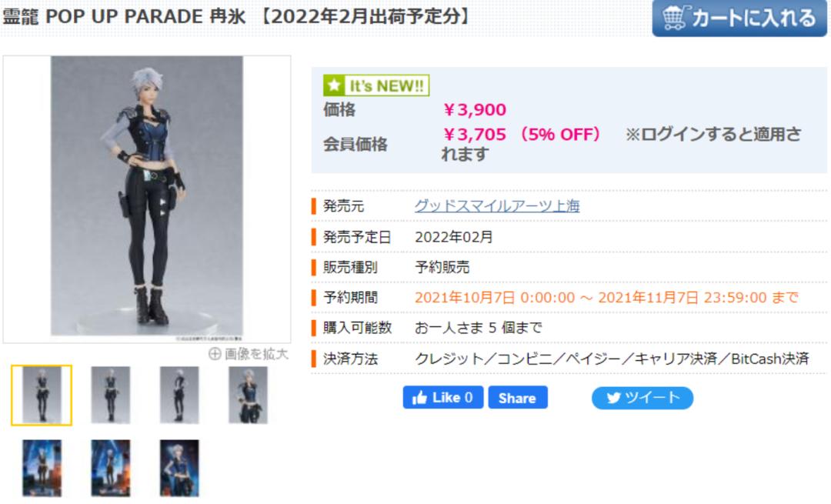This screenshot has width=831, height=504.
Task: Select the second figure thumbnail in top row
Action: tap(110, 396)
